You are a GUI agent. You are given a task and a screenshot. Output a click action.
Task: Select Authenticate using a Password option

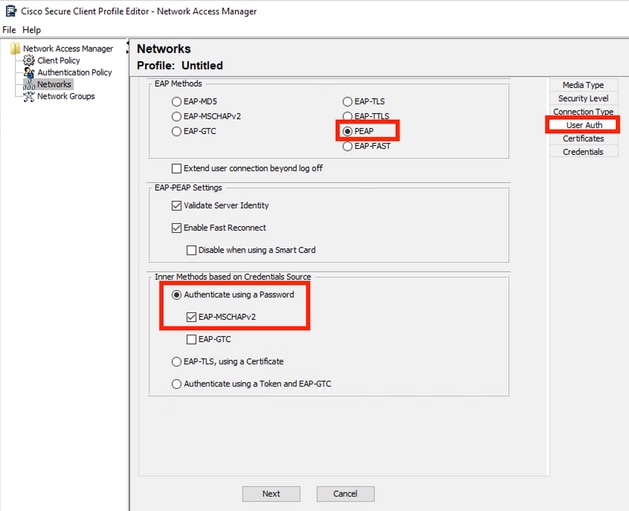[x=177, y=295]
